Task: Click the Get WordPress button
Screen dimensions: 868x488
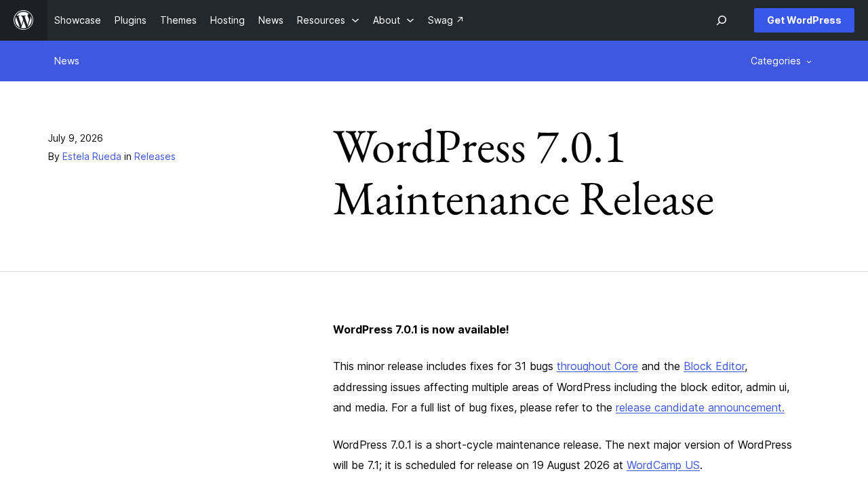Action: (x=804, y=20)
